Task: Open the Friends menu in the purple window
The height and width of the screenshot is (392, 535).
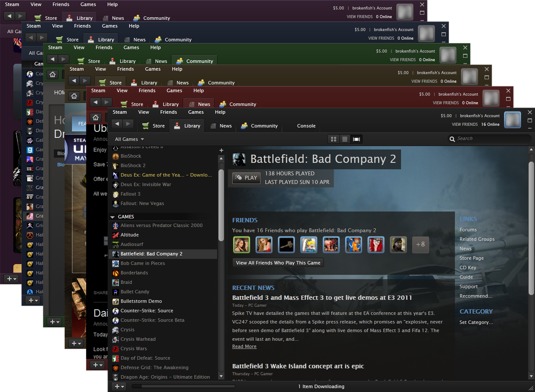Action: (61, 4)
